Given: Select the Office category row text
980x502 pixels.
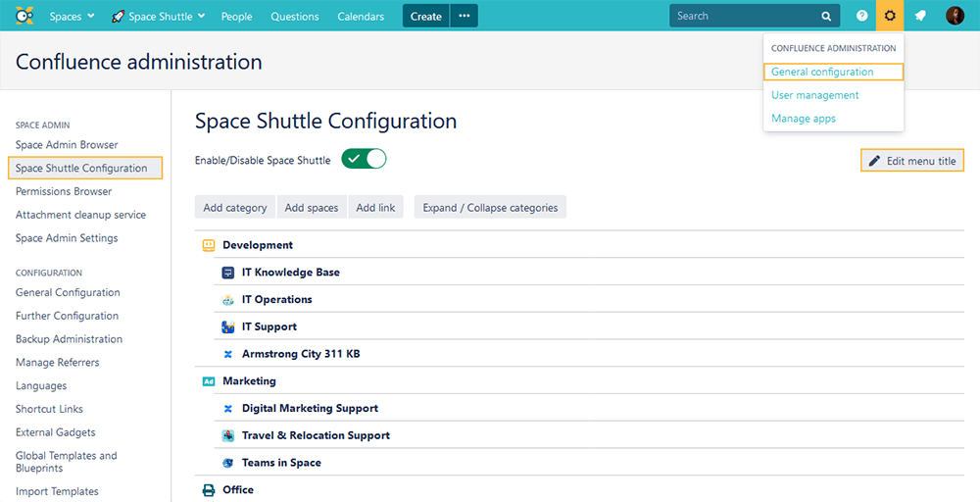Looking at the screenshot, I should click(238, 490).
